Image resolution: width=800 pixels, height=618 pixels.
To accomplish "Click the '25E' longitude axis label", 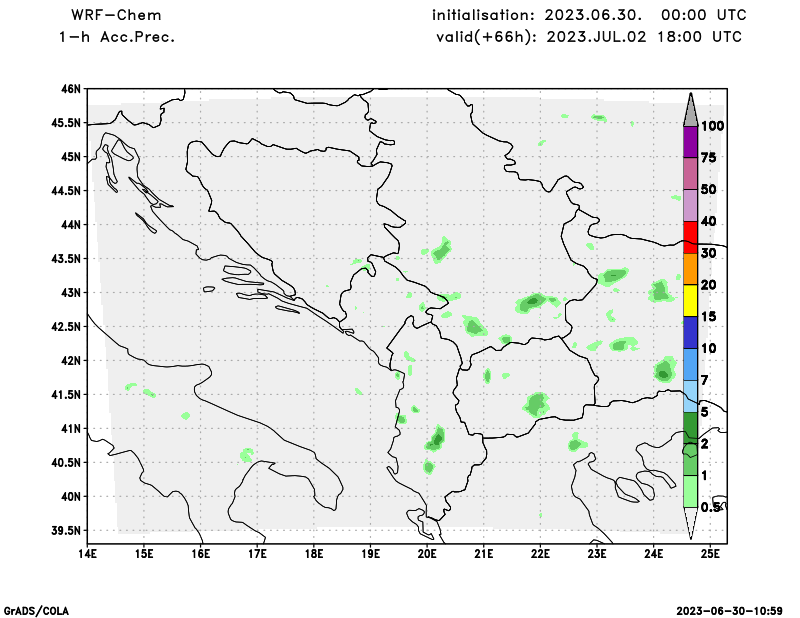I will 710,554.
